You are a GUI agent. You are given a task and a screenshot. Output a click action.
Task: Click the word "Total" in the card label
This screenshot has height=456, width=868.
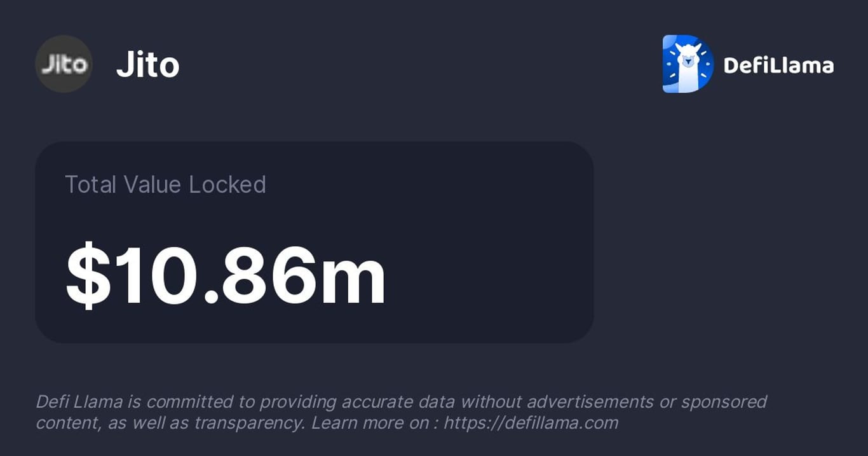(90, 184)
